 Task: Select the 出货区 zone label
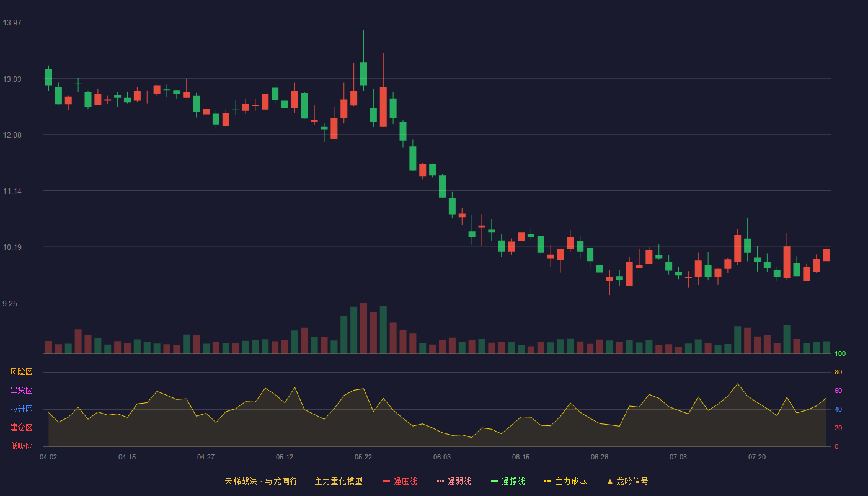(21, 391)
